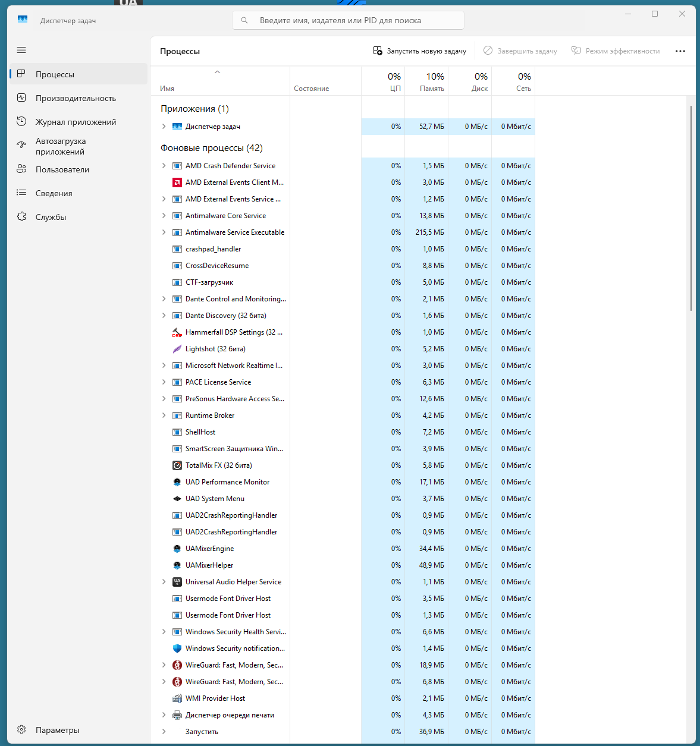Expand Windows Security Health Service row
Screen dimensions: 700x746
click(164, 632)
